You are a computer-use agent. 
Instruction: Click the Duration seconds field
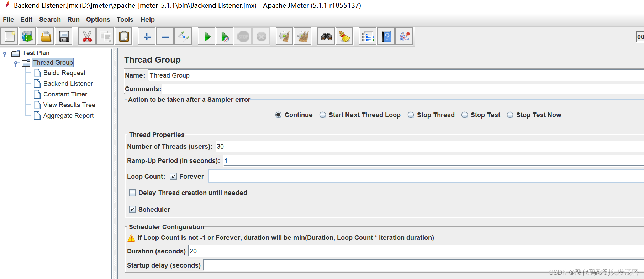tap(416, 251)
